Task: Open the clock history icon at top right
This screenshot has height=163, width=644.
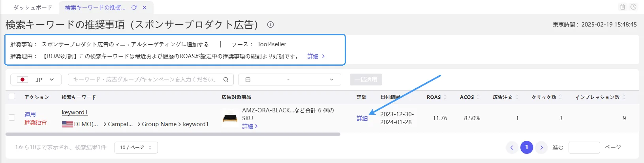Action: tap(633, 7)
